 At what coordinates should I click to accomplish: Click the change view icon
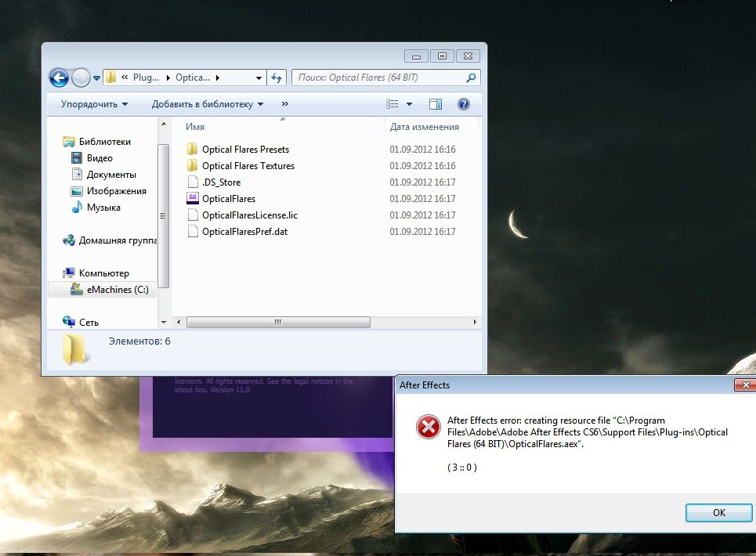point(392,103)
